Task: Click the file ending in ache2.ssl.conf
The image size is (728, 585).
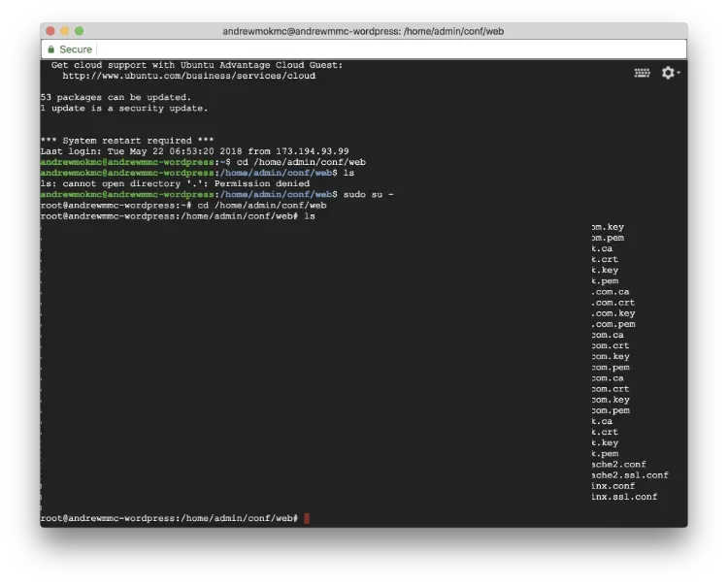Action: click(x=630, y=475)
